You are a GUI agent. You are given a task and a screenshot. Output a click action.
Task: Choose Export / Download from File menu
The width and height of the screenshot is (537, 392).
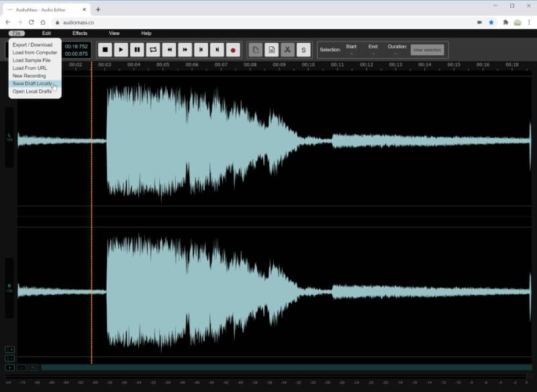pyautogui.click(x=35, y=45)
